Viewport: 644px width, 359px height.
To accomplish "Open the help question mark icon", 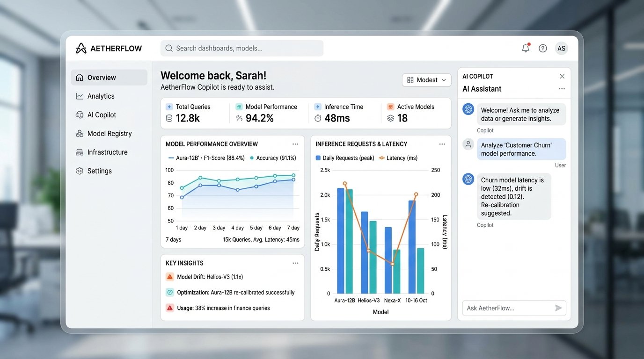I will pos(543,48).
